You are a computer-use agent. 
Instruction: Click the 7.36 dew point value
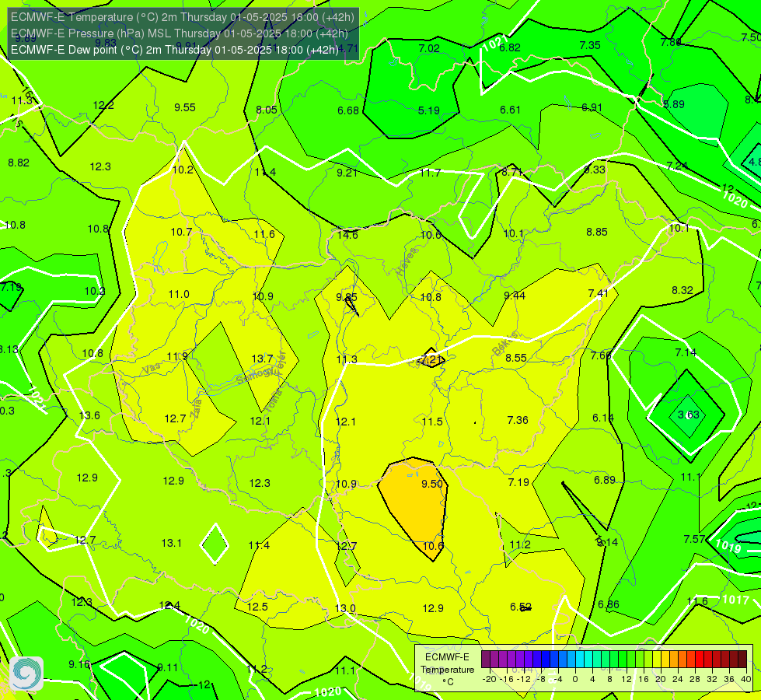[x=518, y=420]
